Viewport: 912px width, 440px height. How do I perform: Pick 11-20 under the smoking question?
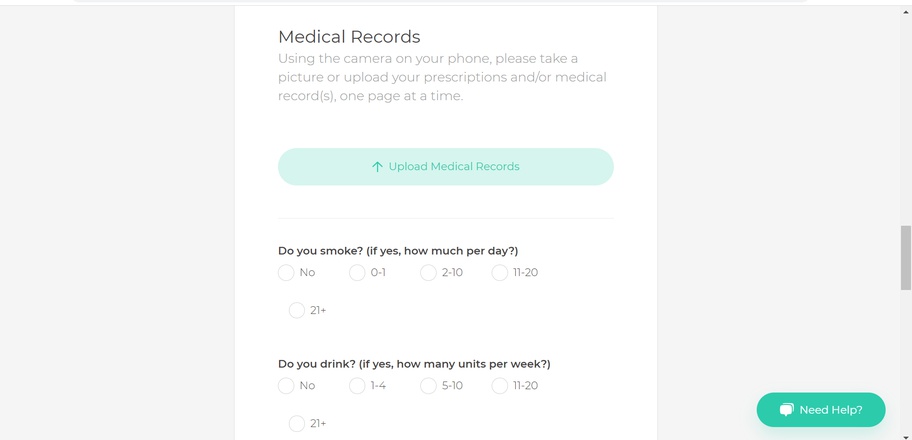[x=500, y=272]
